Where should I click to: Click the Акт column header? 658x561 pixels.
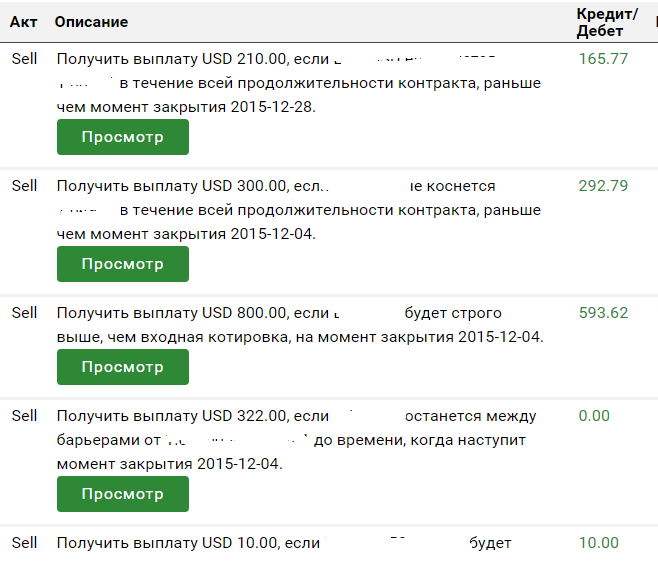tap(24, 22)
